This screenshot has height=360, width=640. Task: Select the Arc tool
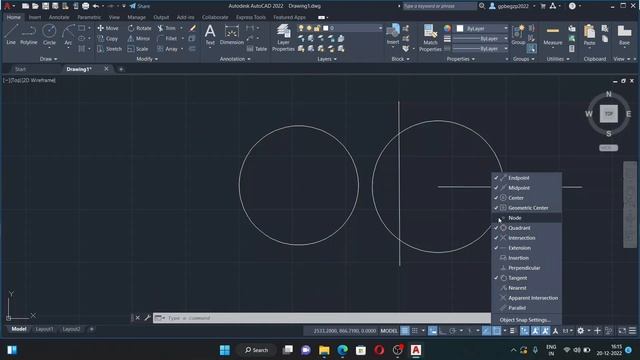68,34
